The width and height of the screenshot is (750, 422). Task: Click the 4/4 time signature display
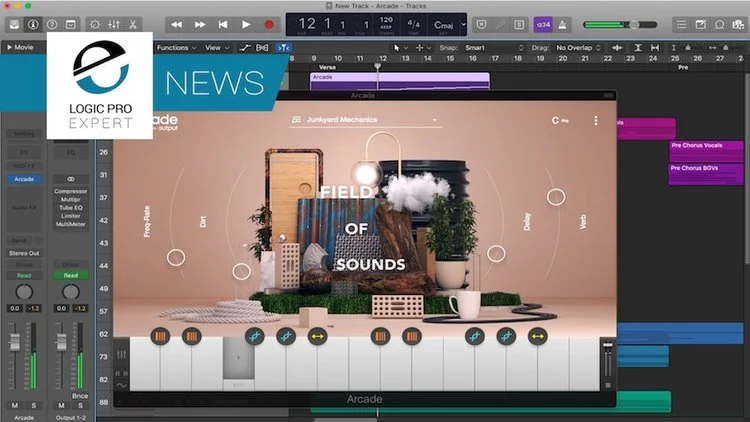tap(414, 24)
